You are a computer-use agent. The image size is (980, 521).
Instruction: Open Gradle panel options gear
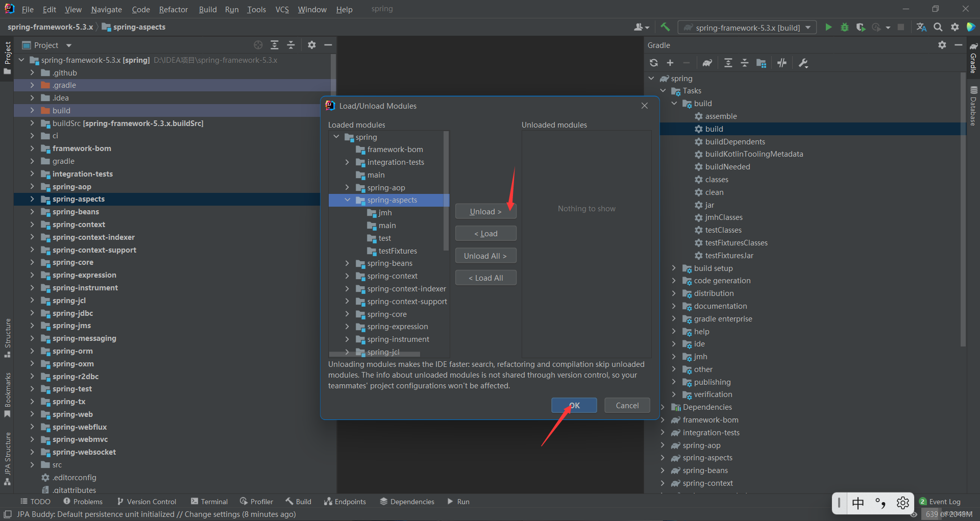pyautogui.click(x=942, y=45)
